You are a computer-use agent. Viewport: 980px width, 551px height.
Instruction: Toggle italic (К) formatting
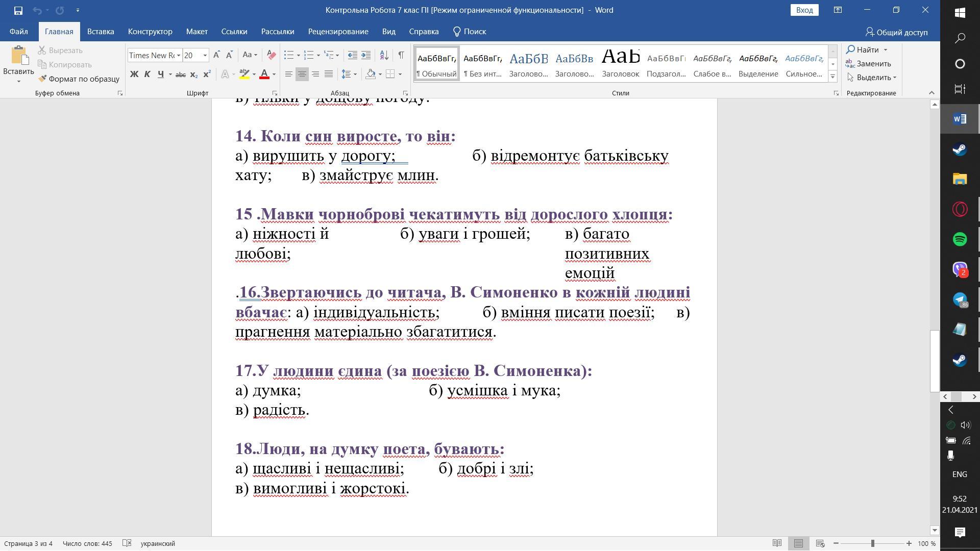147,74
